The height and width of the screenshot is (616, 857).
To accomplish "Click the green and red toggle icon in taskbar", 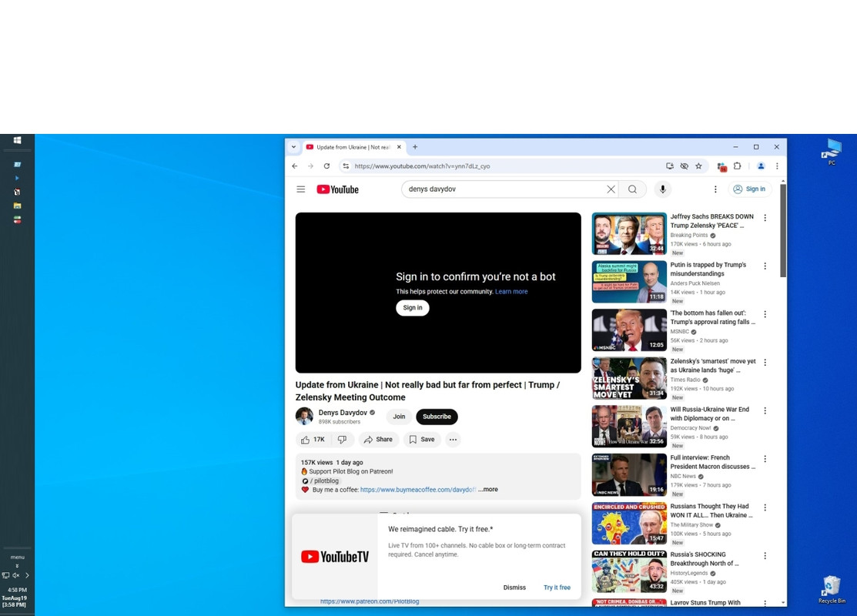I will click(x=17, y=219).
